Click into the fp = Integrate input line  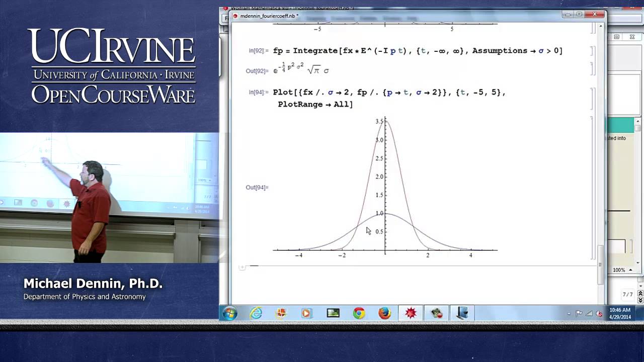[x=418, y=51]
